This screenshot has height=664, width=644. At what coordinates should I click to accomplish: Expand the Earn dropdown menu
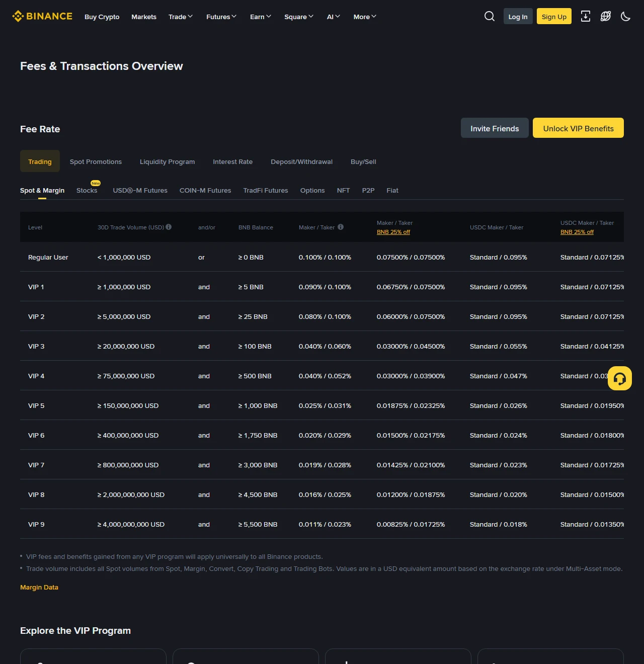[x=261, y=17]
